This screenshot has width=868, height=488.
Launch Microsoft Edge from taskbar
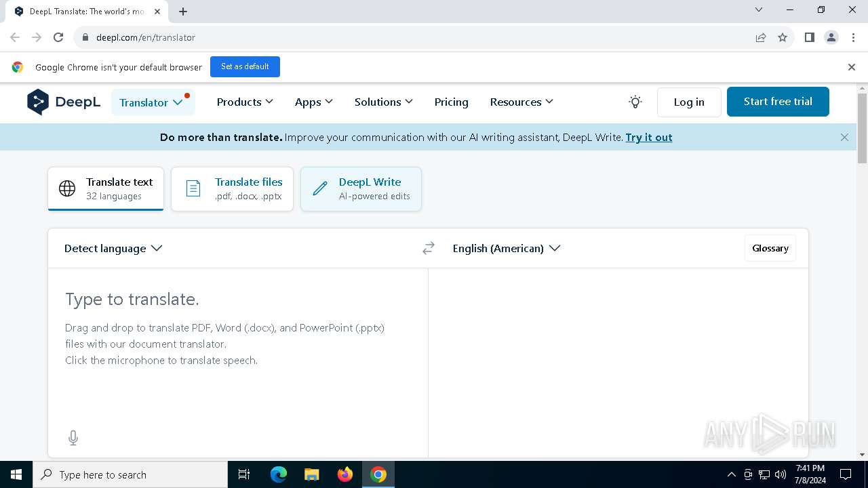coord(279,474)
